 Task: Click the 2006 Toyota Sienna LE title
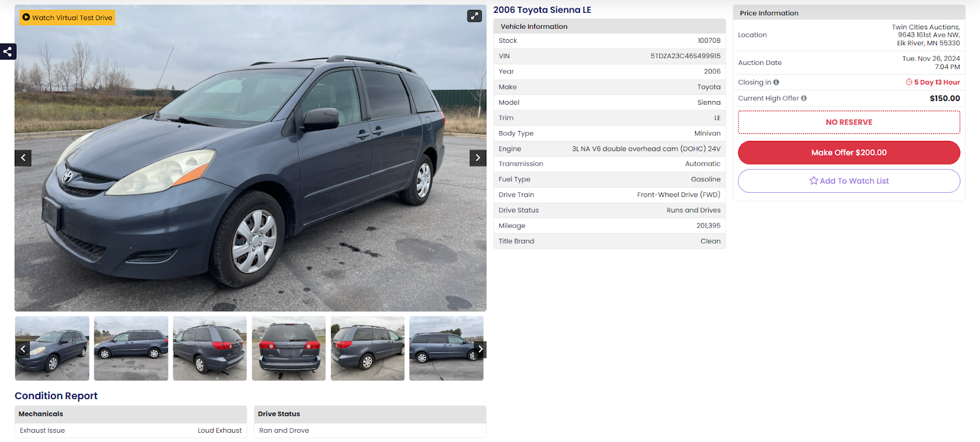coord(542,10)
